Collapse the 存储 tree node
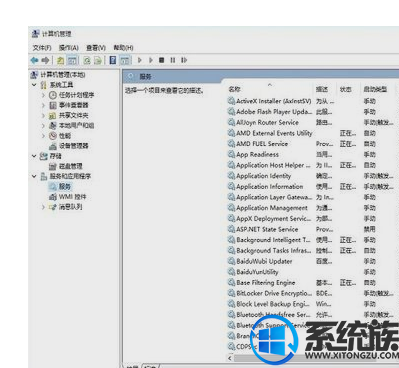 click(x=34, y=156)
